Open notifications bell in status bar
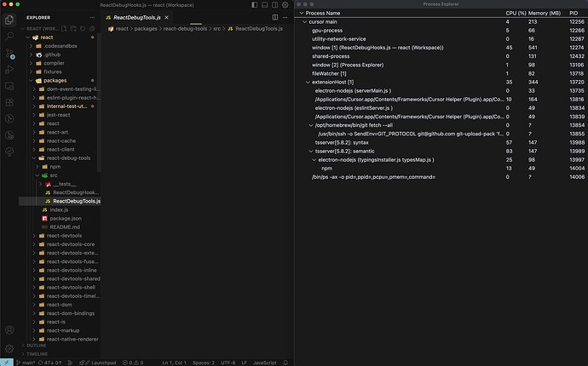The width and height of the screenshot is (588, 366). 285,363
